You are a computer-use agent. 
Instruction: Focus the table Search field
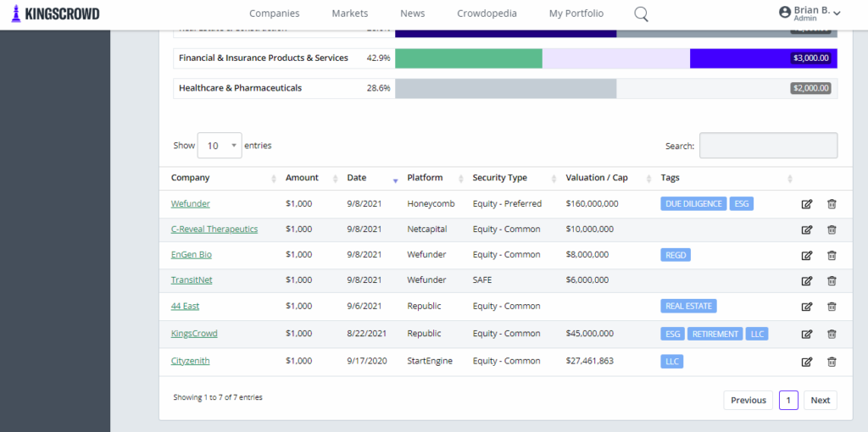pos(768,146)
